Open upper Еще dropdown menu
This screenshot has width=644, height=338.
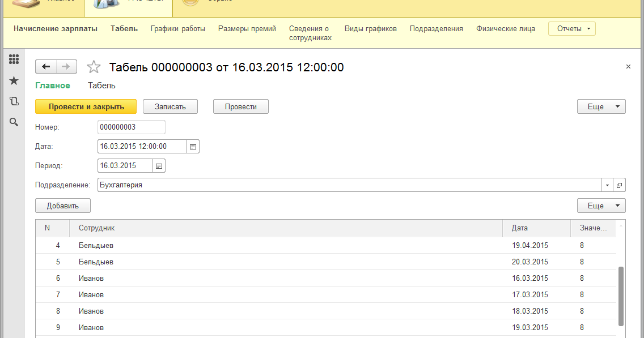pyautogui.click(x=601, y=106)
